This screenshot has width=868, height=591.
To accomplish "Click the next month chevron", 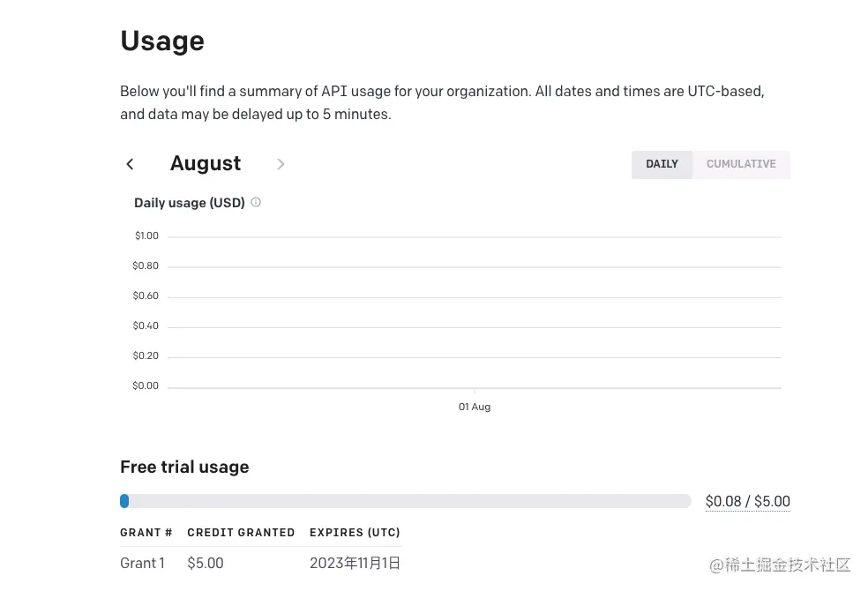I will click(281, 164).
